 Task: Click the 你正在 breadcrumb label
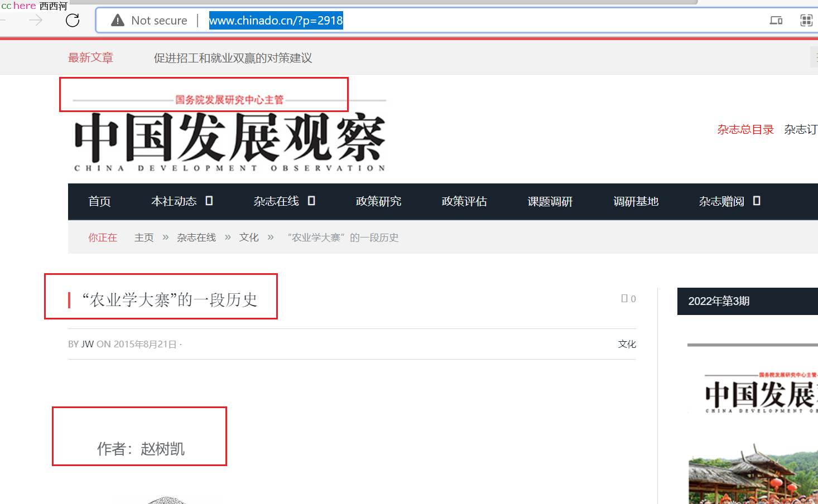pos(103,238)
